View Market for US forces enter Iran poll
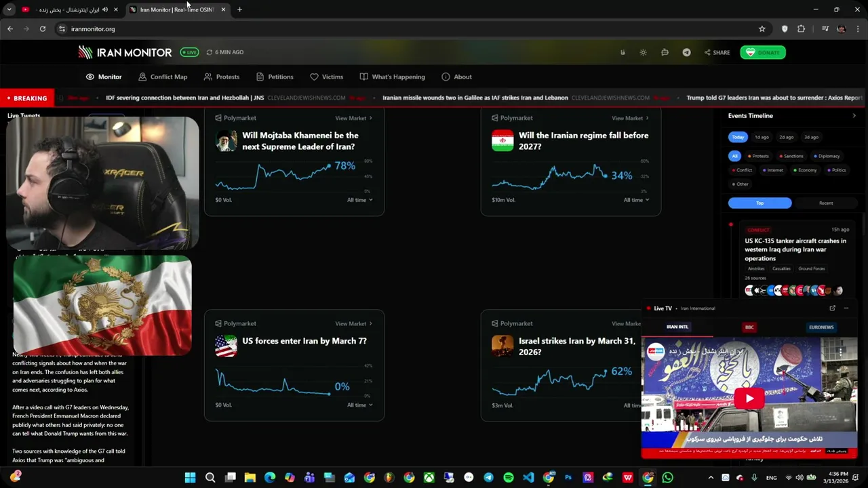 353,324
